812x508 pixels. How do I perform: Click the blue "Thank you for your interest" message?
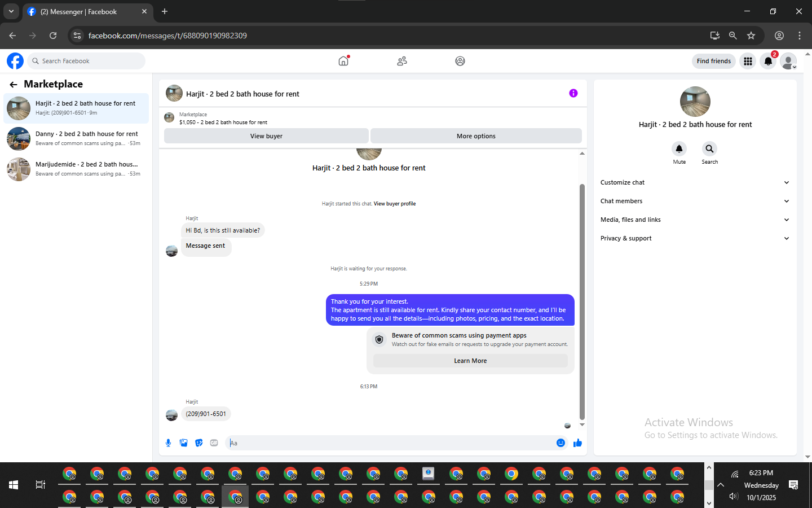coord(450,310)
